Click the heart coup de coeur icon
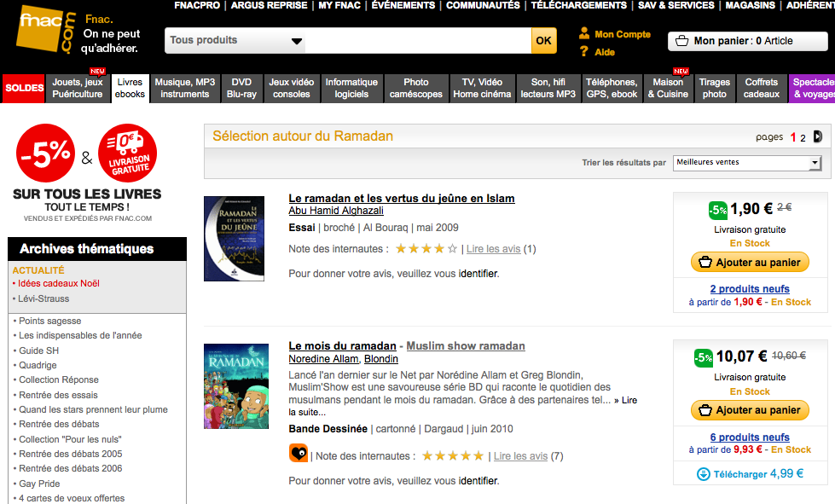 299,454
